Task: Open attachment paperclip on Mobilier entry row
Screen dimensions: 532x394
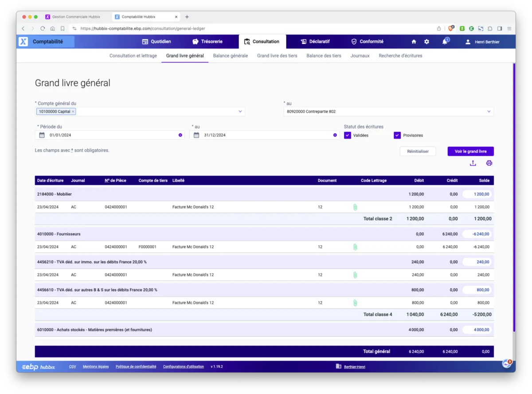Action: (355, 207)
